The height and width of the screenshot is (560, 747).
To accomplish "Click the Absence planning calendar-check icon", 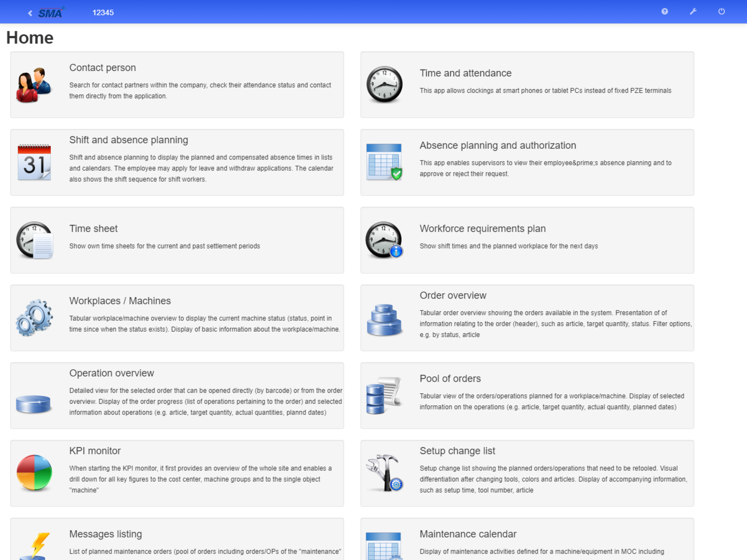I will click(x=384, y=162).
